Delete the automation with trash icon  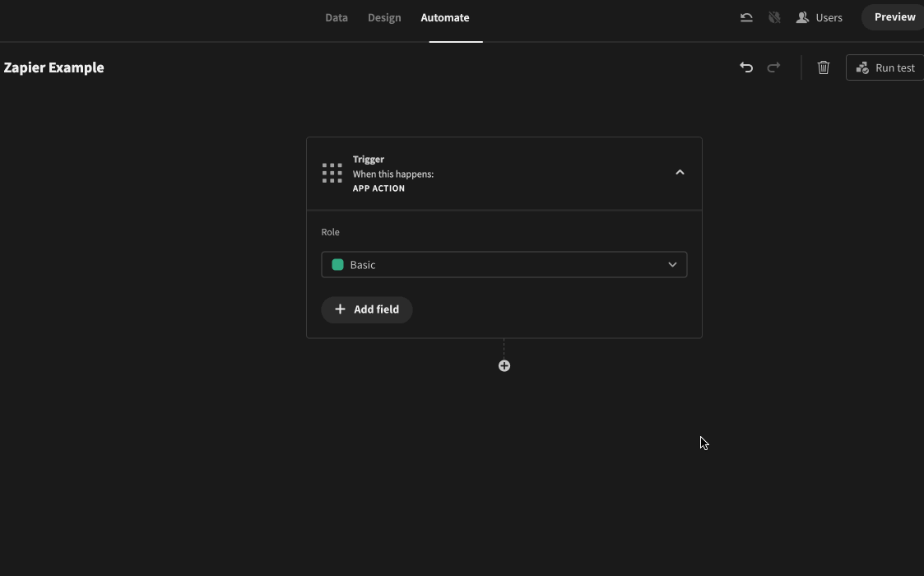[x=824, y=67]
